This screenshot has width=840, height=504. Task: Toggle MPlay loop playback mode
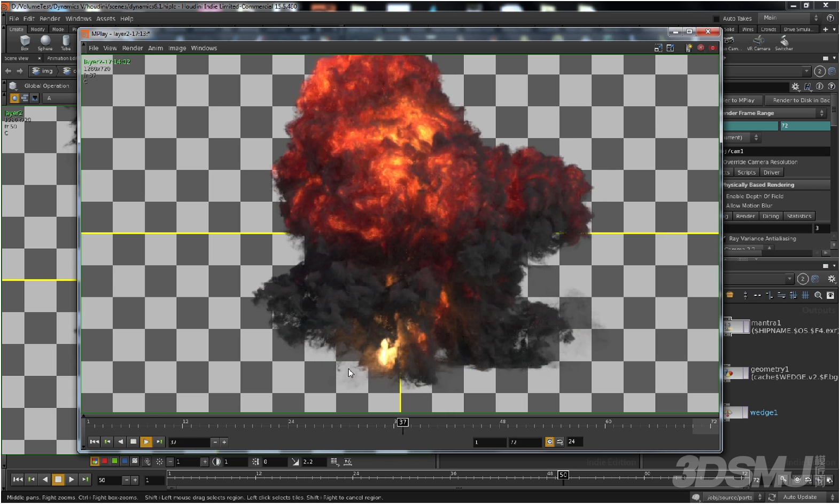tap(560, 442)
